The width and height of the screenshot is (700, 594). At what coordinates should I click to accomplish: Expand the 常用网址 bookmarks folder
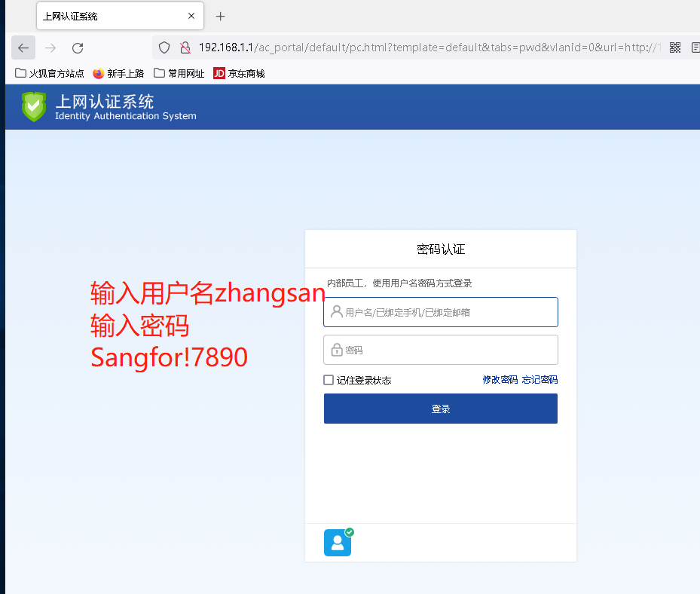coord(179,73)
